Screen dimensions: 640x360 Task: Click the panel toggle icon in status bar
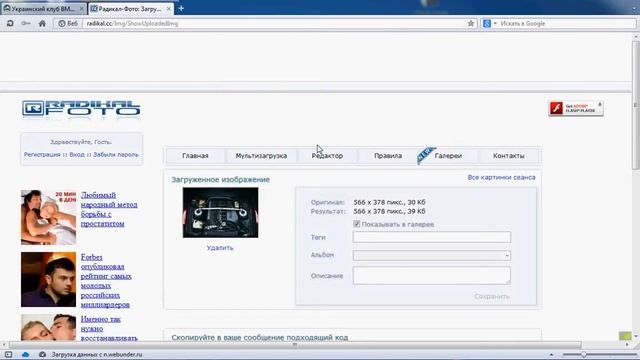(8, 355)
